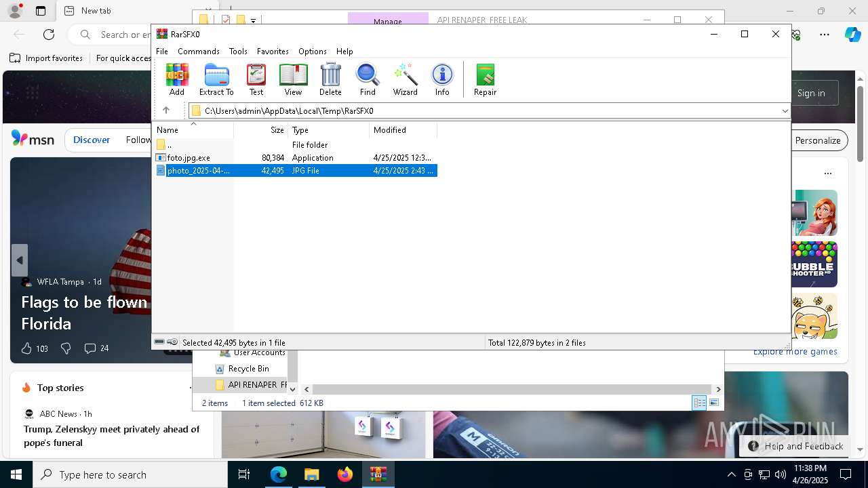Open the notifications center
This screenshot has width=868, height=488.
point(846,474)
